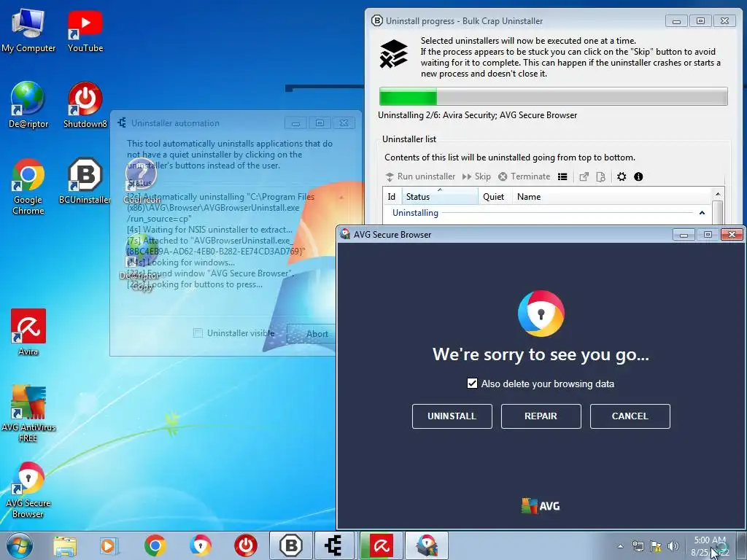
Task: Click the UNINSTALL button in AVG dialog
Action: coord(452,416)
